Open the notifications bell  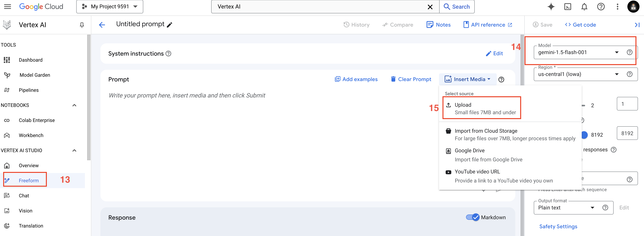[584, 7]
